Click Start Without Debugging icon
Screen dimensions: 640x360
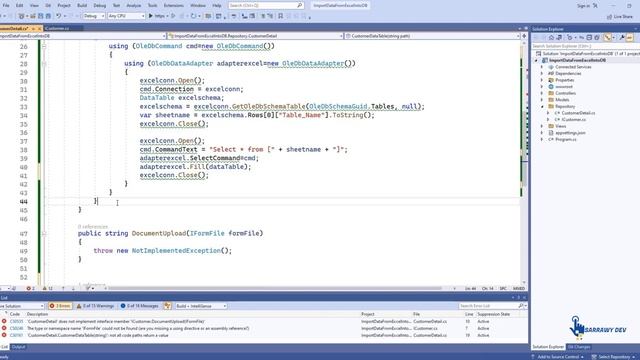click(173, 16)
